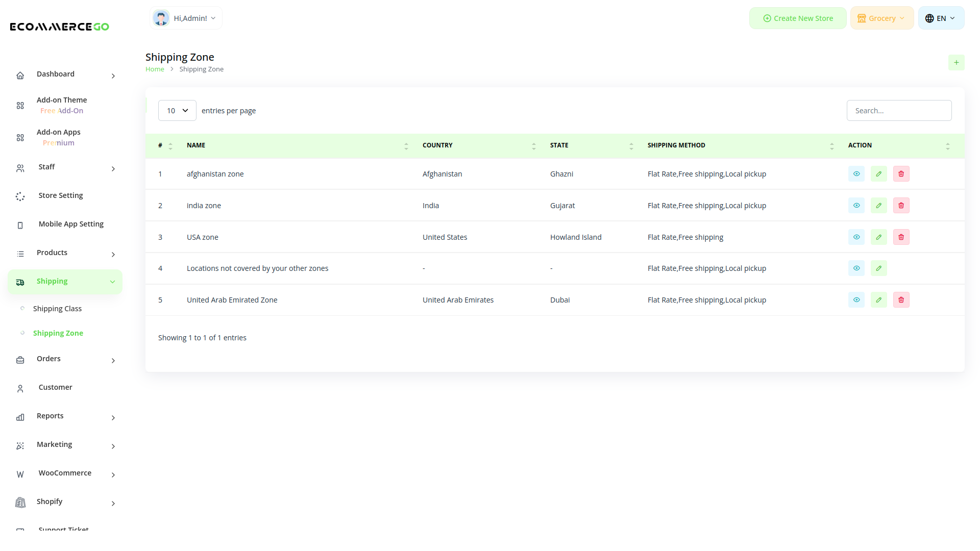This screenshot has height=551, width=980.
Task: Click trash icon for USA zone
Action: [901, 237]
